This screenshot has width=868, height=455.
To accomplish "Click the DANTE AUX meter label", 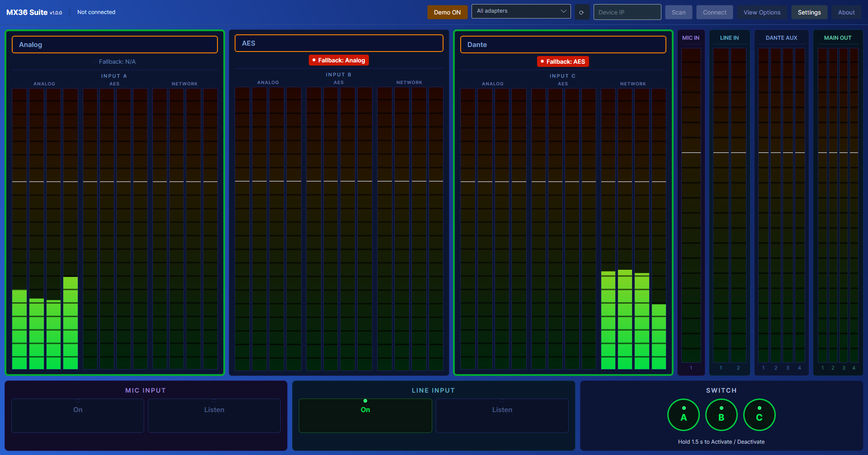I will [x=782, y=38].
